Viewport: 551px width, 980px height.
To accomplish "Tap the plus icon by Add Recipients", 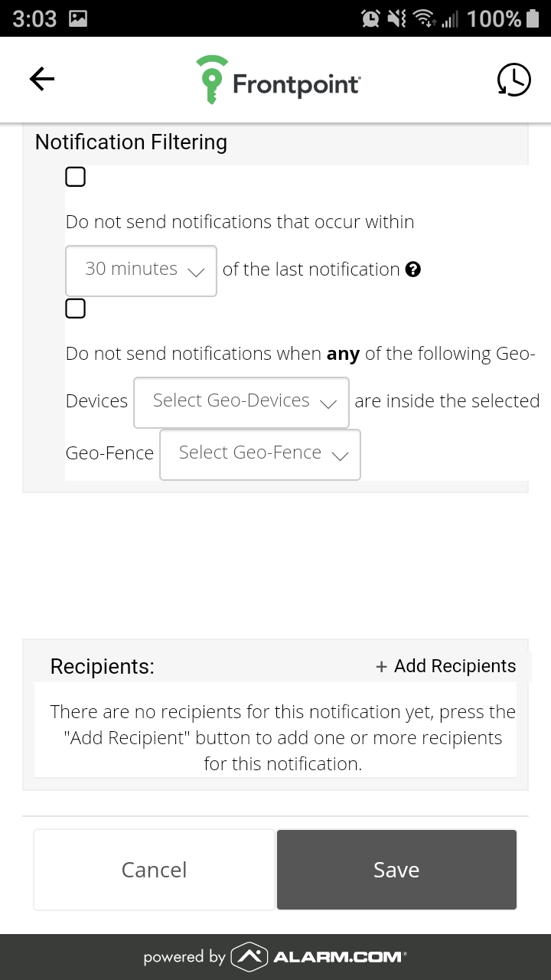I will [x=381, y=667].
